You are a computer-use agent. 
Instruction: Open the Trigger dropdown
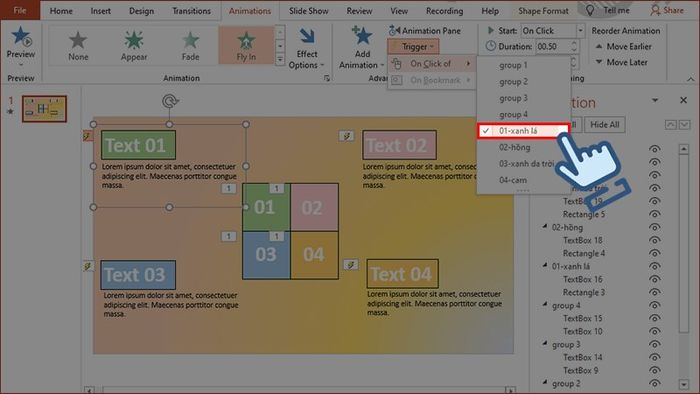(413, 46)
